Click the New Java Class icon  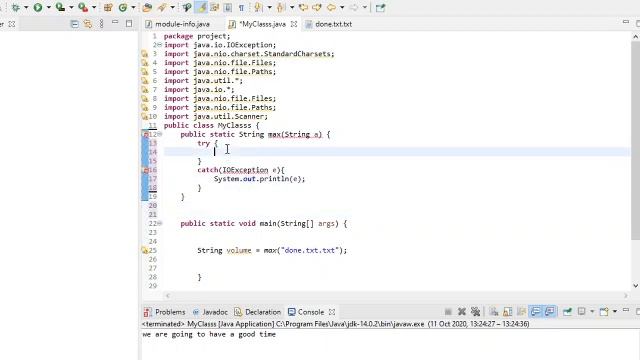click(123, 7)
